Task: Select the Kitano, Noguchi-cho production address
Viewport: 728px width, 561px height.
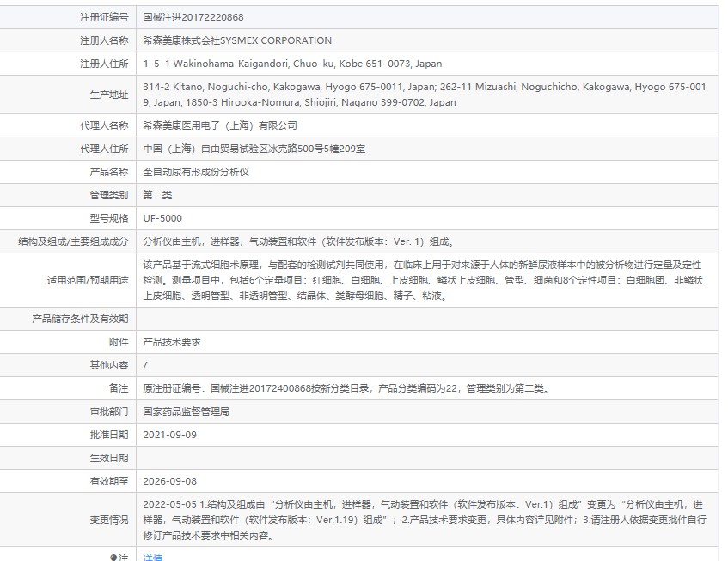Action: point(425,95)
